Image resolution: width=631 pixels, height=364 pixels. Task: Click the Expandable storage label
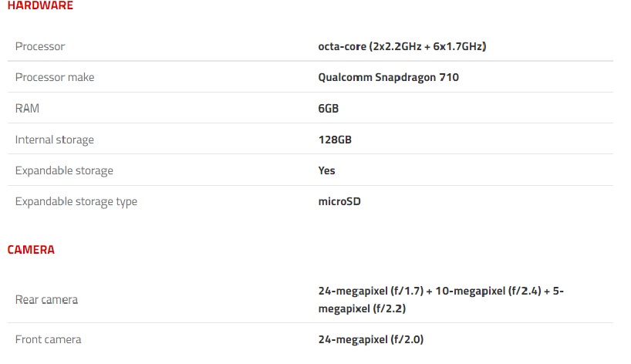click(64, 170)
